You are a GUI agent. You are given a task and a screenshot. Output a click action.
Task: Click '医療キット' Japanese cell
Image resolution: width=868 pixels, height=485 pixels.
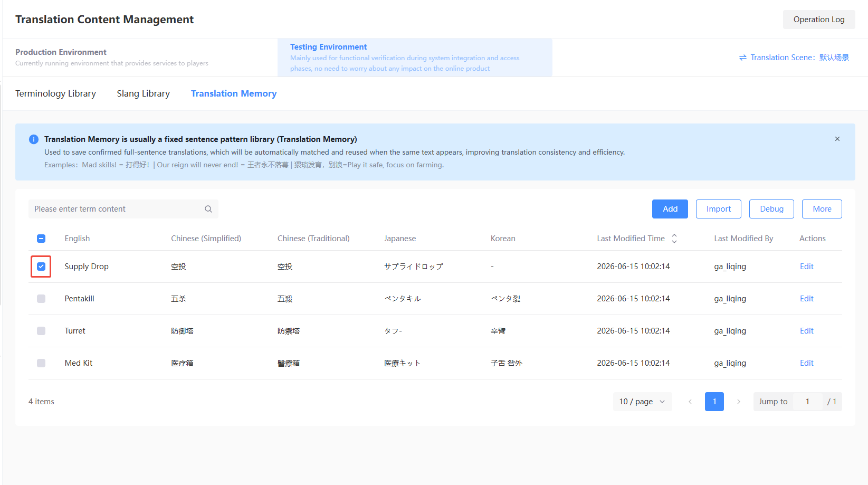403,363
